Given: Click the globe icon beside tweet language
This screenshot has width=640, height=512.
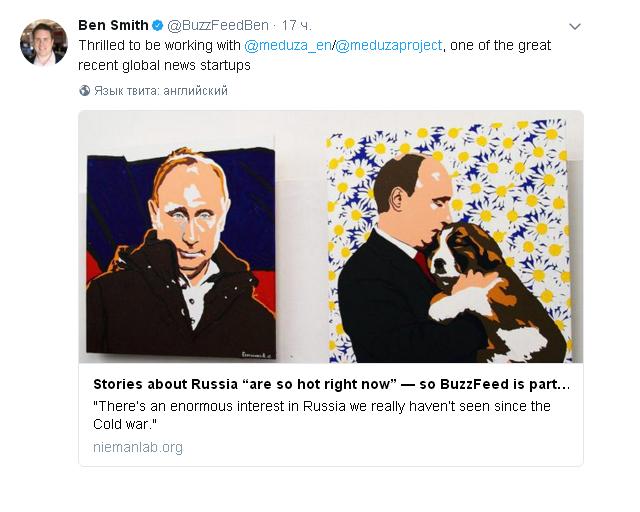Looking at the screenshot, I should pyautogui.click(x=84, y=91).
